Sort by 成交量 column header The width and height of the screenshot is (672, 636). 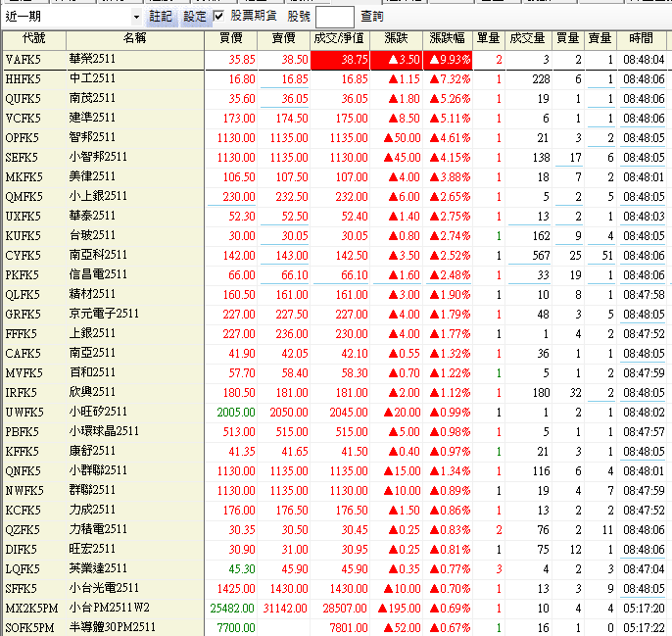pos(527,39)
